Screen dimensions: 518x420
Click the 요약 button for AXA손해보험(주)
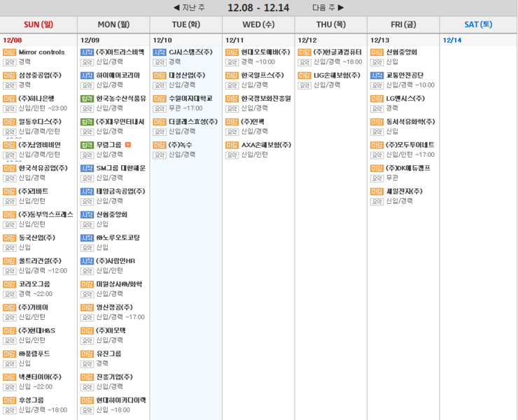[232, 155]
